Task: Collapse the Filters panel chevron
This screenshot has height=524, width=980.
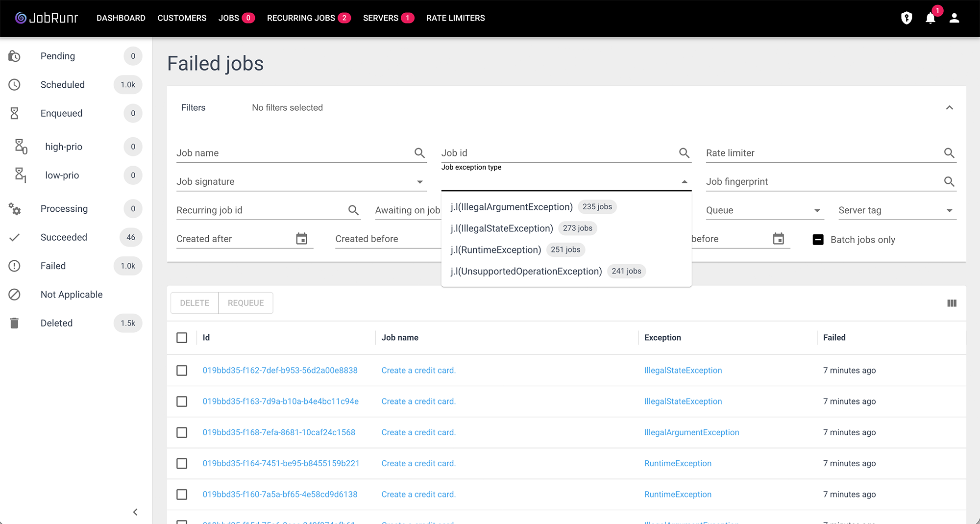Action: coord(949,108)
